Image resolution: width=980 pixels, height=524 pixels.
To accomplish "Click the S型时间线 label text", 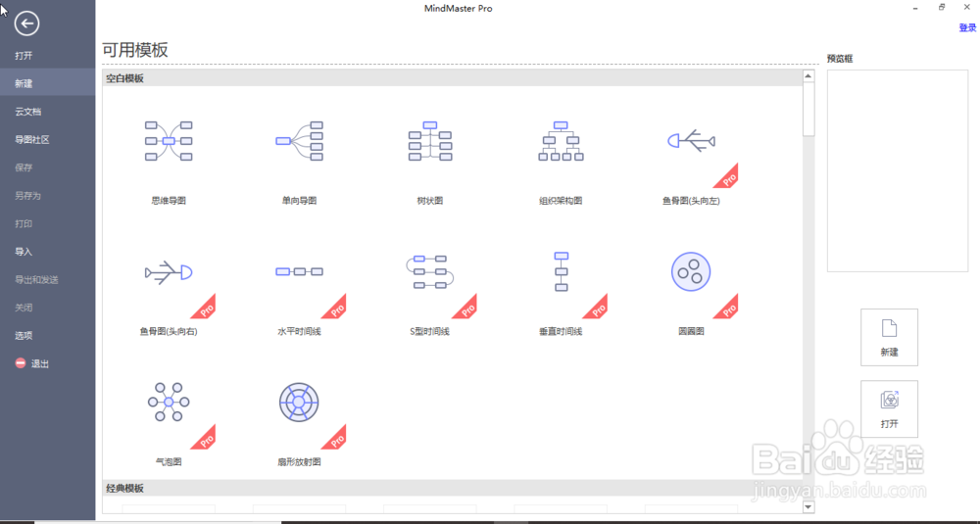I will pyautogui.click(x=430, y=331).
